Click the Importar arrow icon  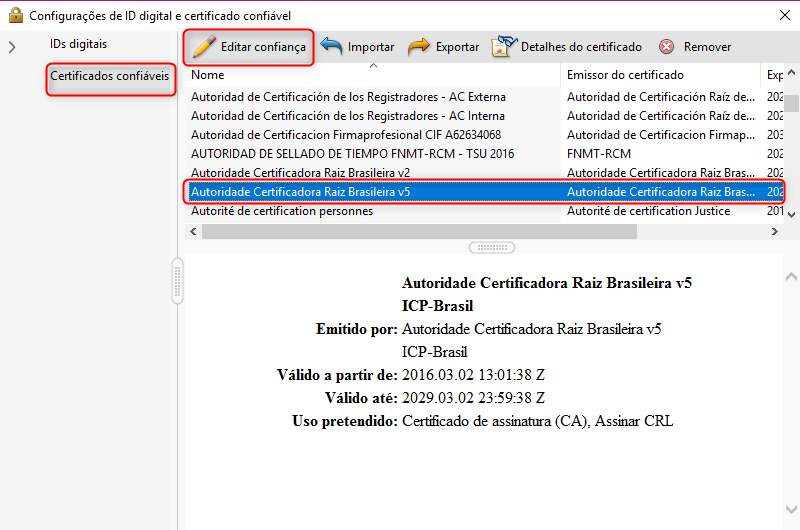[x=332, y=47]
